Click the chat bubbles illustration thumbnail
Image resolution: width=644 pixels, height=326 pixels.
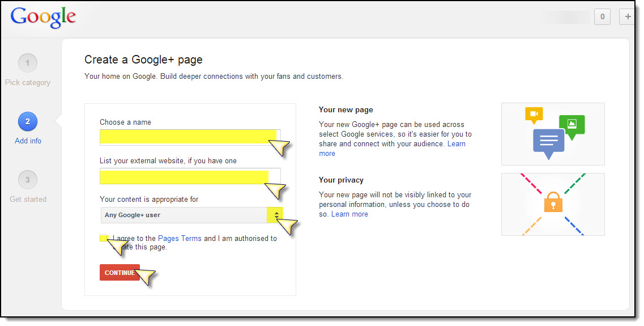click(553, 134)
